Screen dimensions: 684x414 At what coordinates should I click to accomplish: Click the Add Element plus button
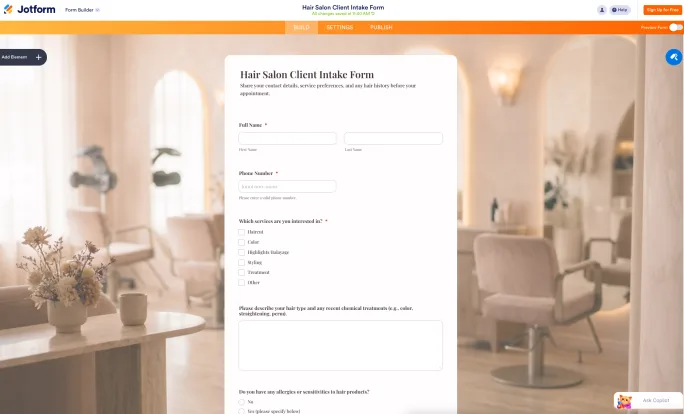click(38, 57)
